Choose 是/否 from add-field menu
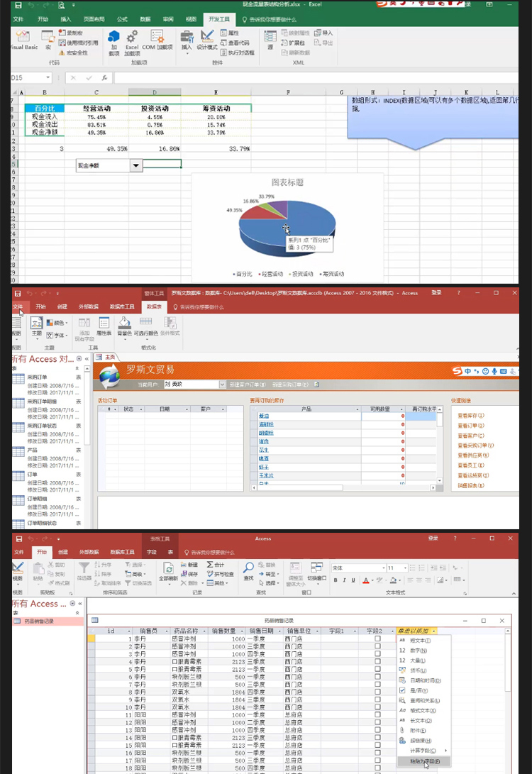 [x=423, y=690]
